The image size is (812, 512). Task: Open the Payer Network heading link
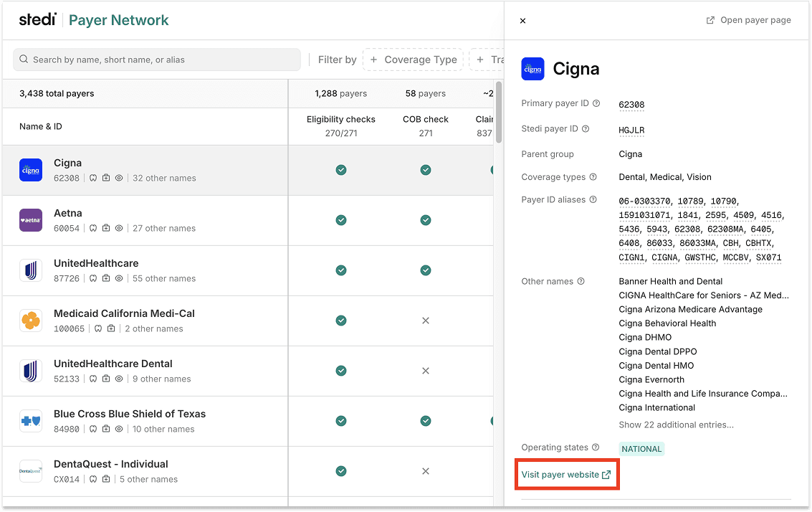pos(118,20)
